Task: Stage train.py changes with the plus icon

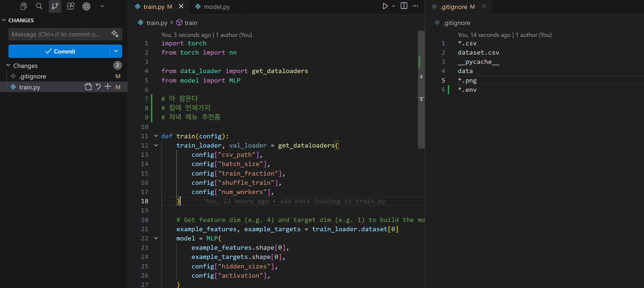Action: click(x=107, y=87)
